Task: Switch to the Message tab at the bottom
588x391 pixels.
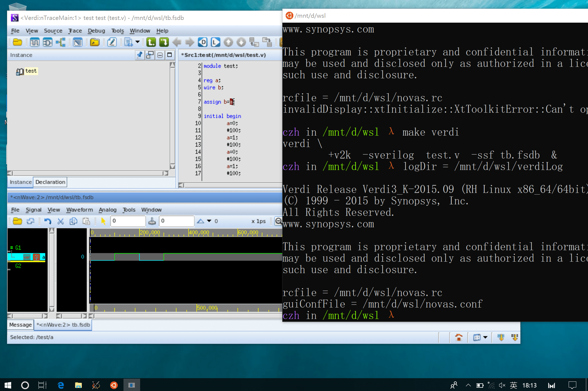Action: [x=20, y=325]
